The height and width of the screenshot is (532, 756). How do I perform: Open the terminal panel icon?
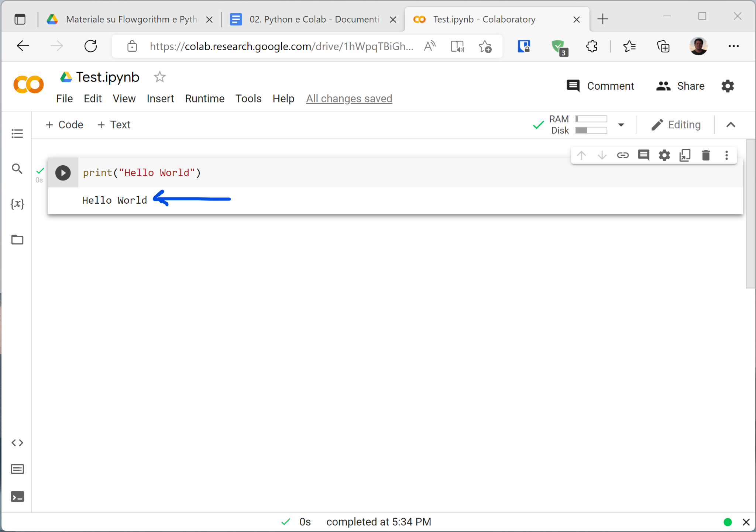[17, 497]
